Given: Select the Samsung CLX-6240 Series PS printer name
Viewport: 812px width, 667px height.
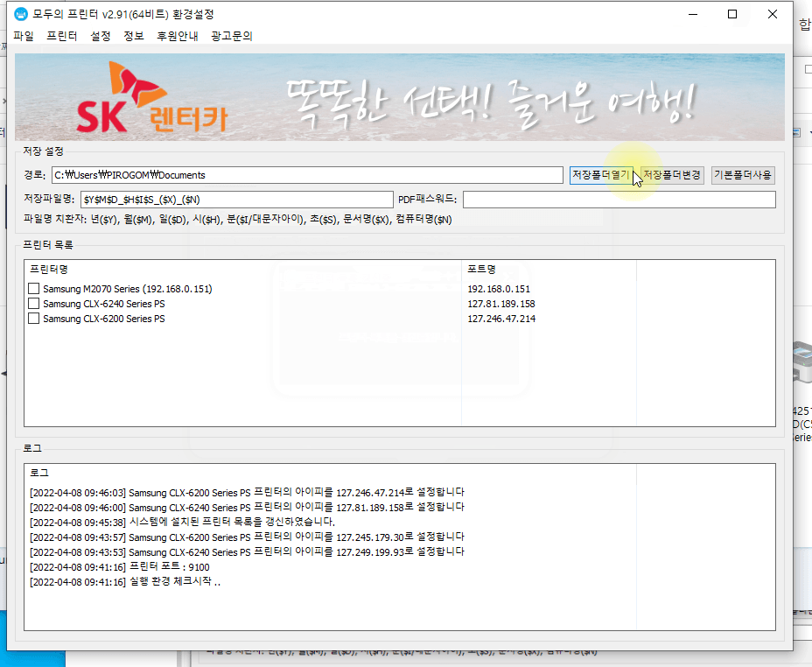Looking at the screenshot, I should pyautogui.click(x=103, y=304).
